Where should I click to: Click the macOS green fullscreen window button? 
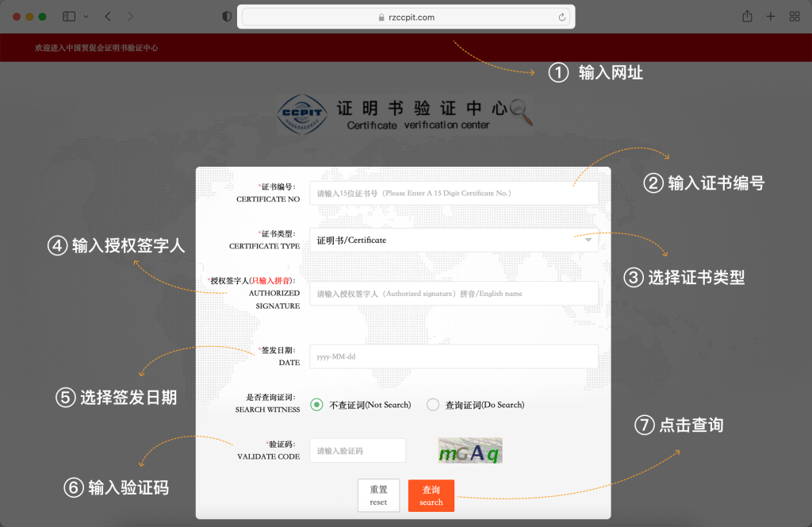43,17
